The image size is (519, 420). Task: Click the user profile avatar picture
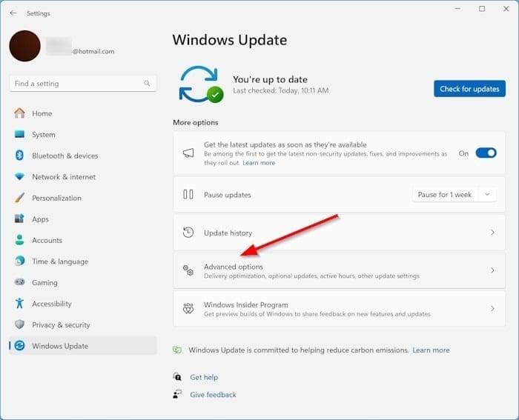(24, 46)
